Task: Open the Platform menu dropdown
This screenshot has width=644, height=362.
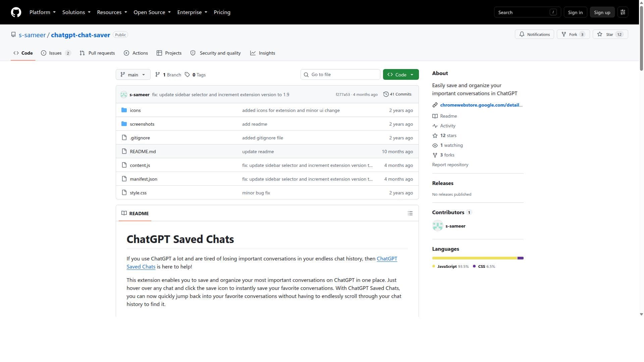Action: [43, 12]
